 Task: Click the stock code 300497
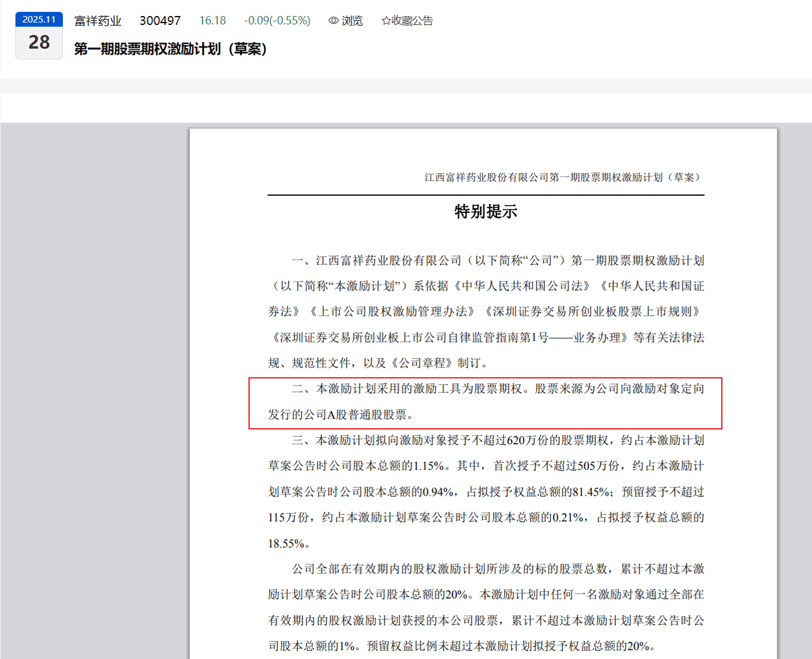(x=160, y=21)
